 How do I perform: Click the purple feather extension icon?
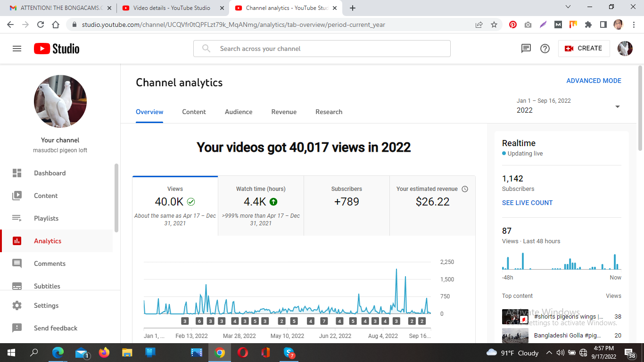pos(543,25)
